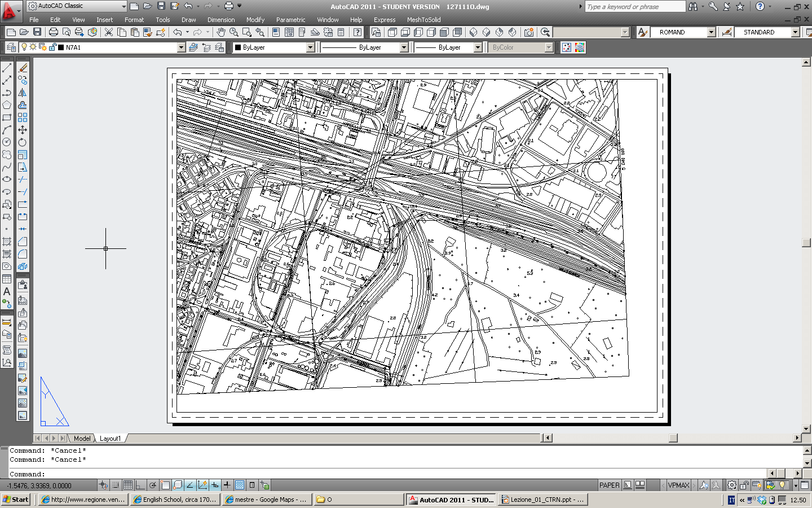Select the Line draw tool
Screen dimensions: 812x508
click(7, 68)
